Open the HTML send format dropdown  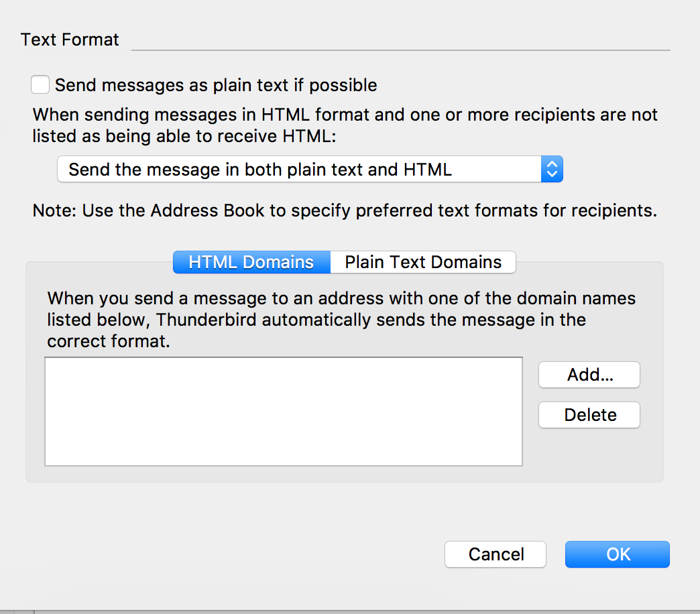[309, 170]
